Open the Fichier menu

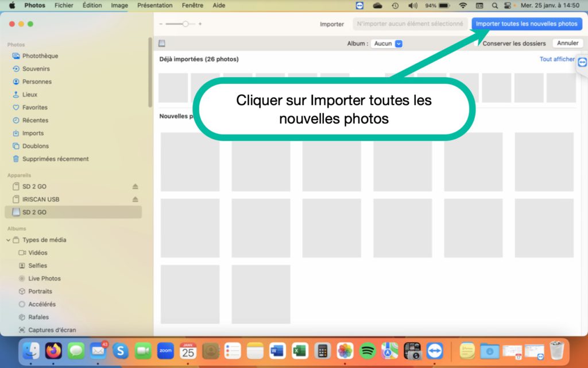pyautogui.click(x=64, y=5)
